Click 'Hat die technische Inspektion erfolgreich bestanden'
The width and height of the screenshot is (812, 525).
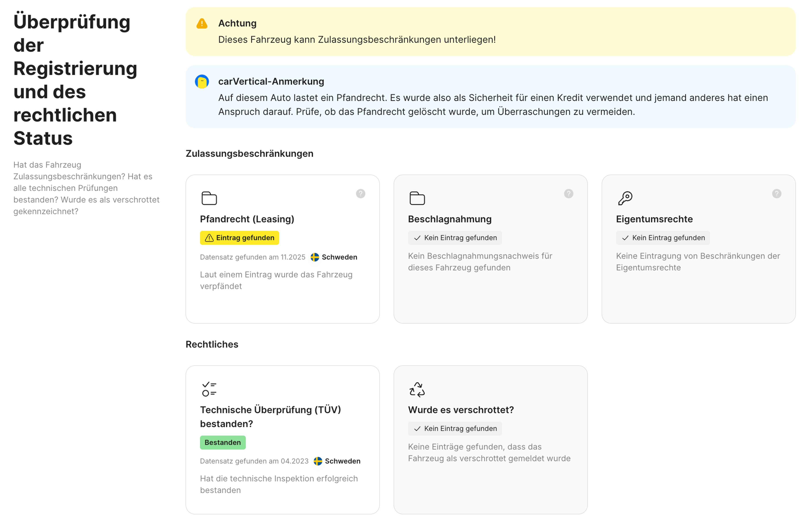[279, 484]
